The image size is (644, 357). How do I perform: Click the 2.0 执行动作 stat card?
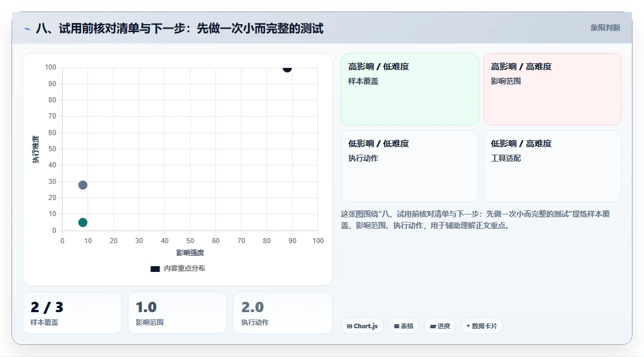tap(282, 313)
